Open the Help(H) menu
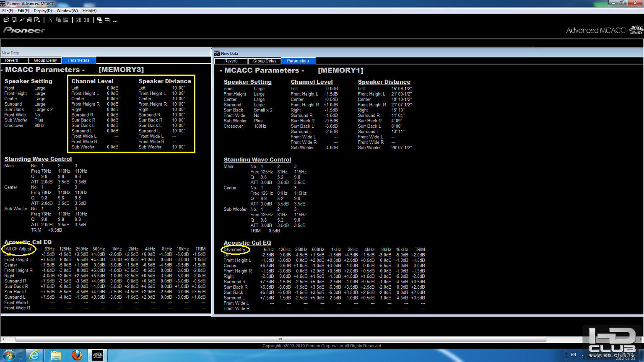644x362 pixels. pyautogui.click(x=89, y=10)
